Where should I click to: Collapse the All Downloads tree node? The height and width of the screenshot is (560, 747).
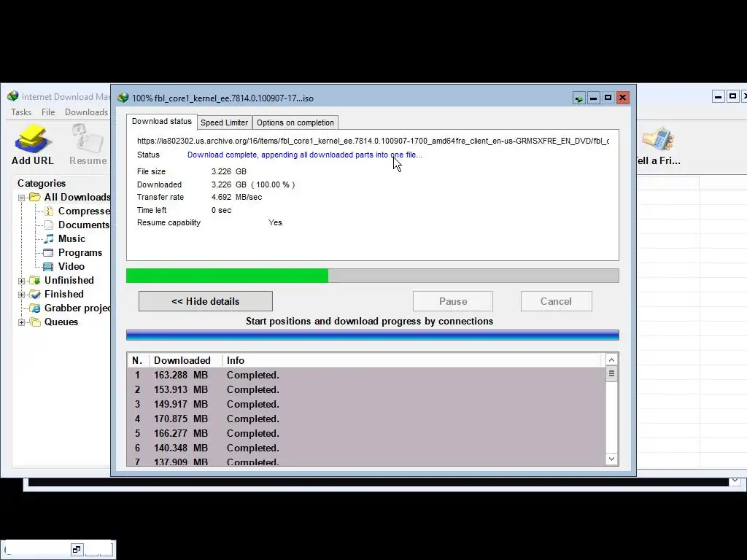21,198
